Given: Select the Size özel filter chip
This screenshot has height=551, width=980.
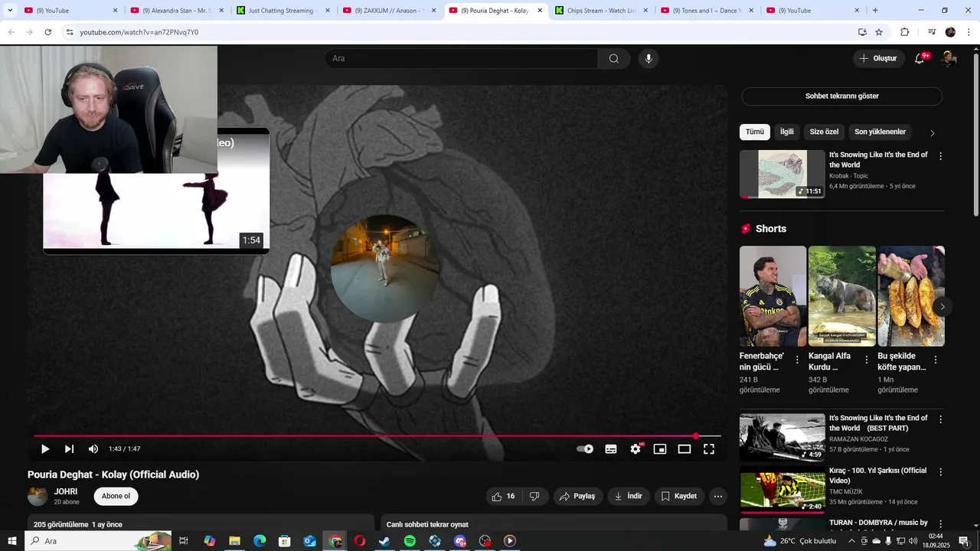Looking at the screenshot, I should 825,132.
